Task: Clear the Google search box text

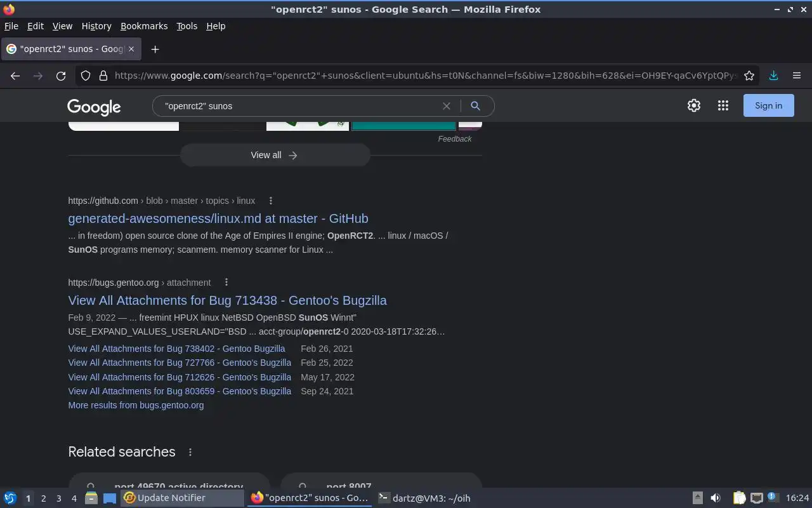Action: point(447,106)
